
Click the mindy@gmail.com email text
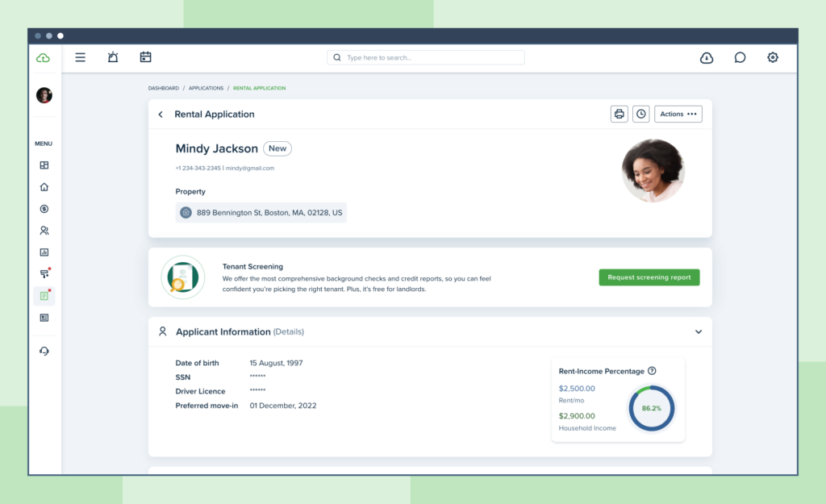250,168
